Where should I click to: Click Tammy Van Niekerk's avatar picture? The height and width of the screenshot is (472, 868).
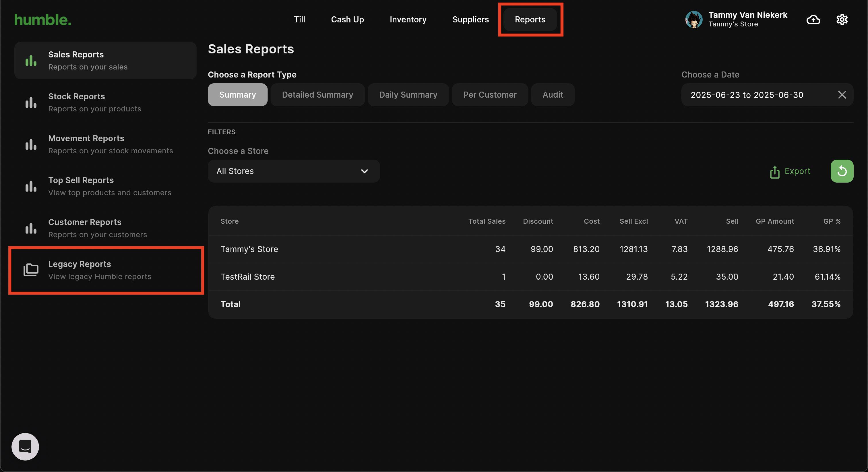[694, 20]
